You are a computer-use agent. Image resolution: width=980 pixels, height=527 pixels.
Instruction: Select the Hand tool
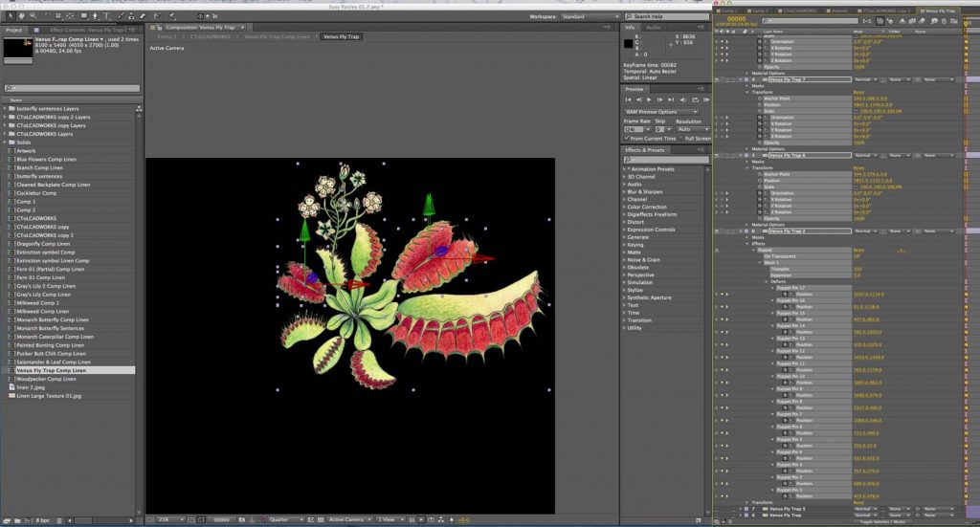[21, 15]
